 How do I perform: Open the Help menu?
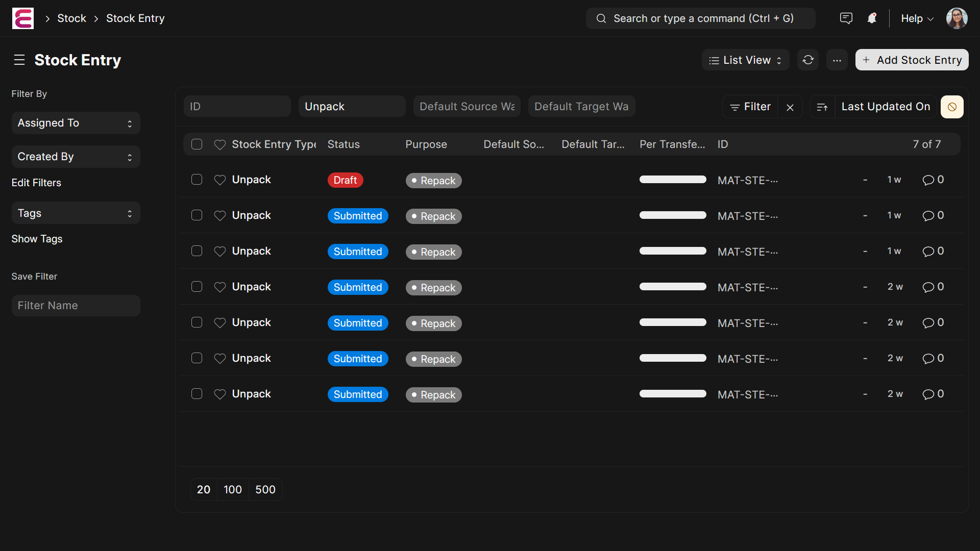pyautogui.click(x=915, y=18)
